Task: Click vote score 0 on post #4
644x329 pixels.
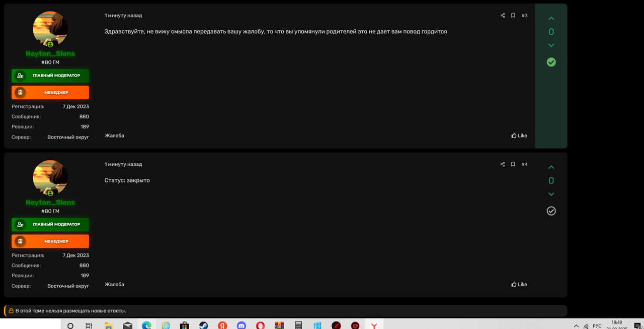Action: pos(551,180)
